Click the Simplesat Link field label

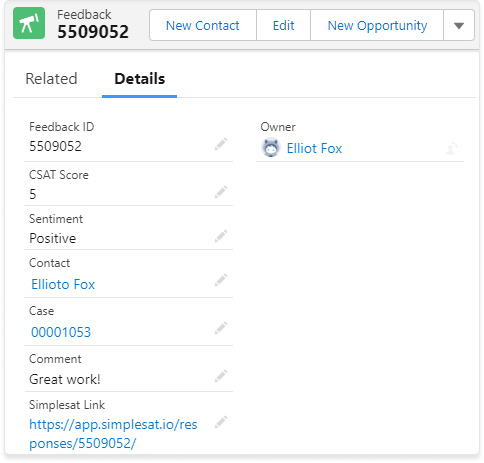point(67,405)
